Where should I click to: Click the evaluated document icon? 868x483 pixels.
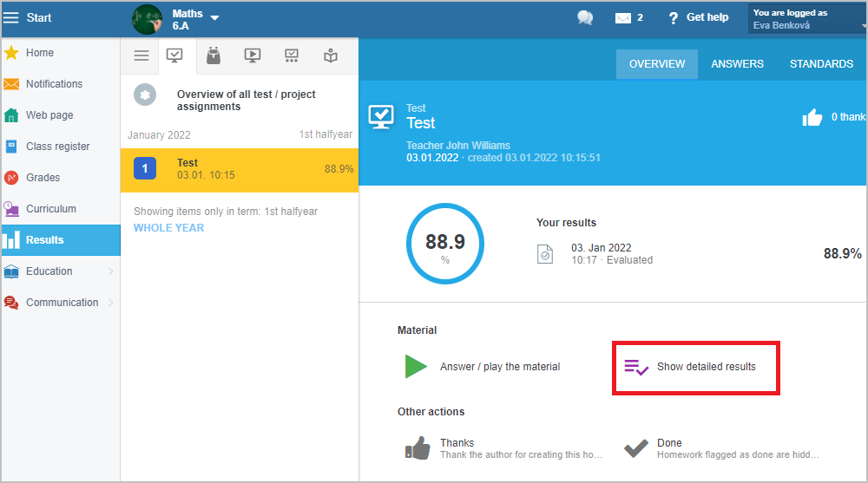click(545, 254)
